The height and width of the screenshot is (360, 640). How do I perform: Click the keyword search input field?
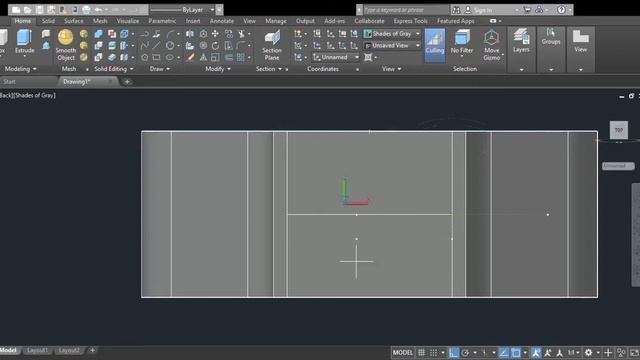(406, 9)
